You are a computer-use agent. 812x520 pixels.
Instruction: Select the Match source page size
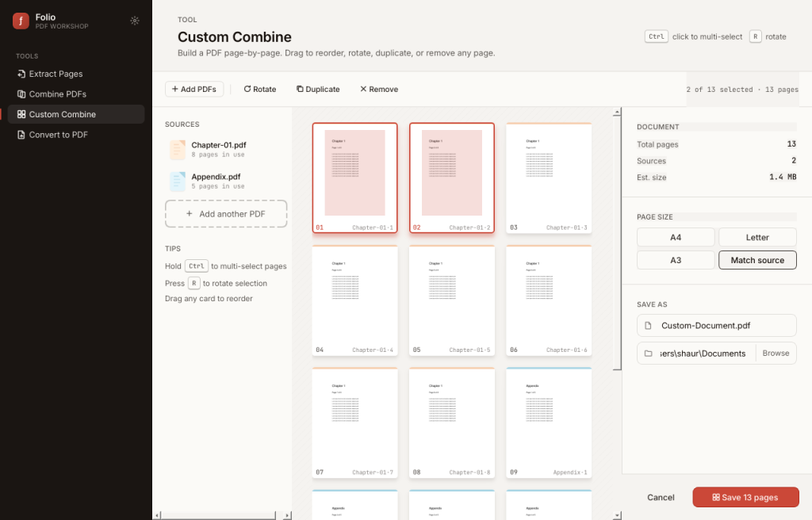(757, 260)
